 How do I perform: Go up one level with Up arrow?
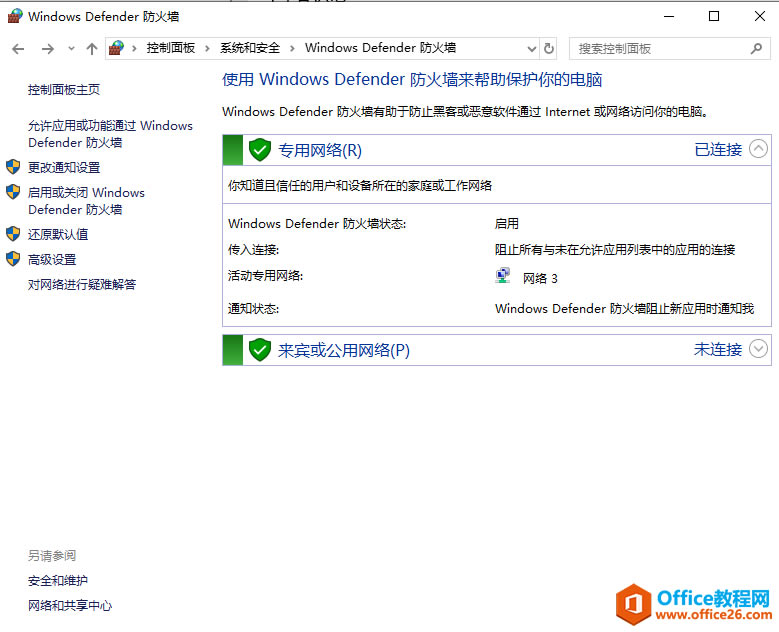[x=91, y=49]
